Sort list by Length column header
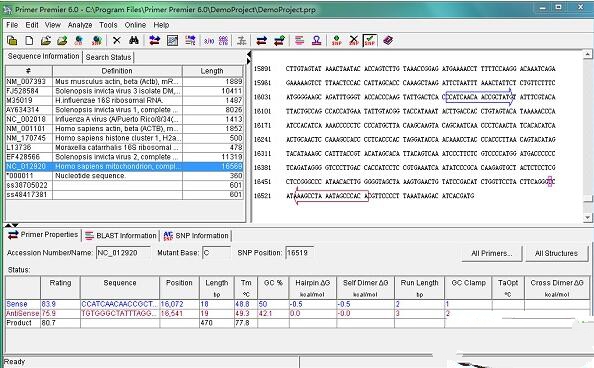 tap(212, 71)
